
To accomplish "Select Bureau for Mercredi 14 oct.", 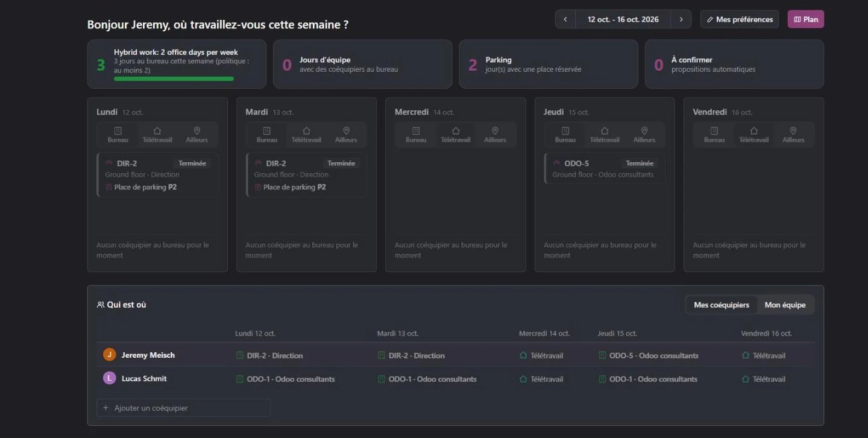I will tap(416, 135).
